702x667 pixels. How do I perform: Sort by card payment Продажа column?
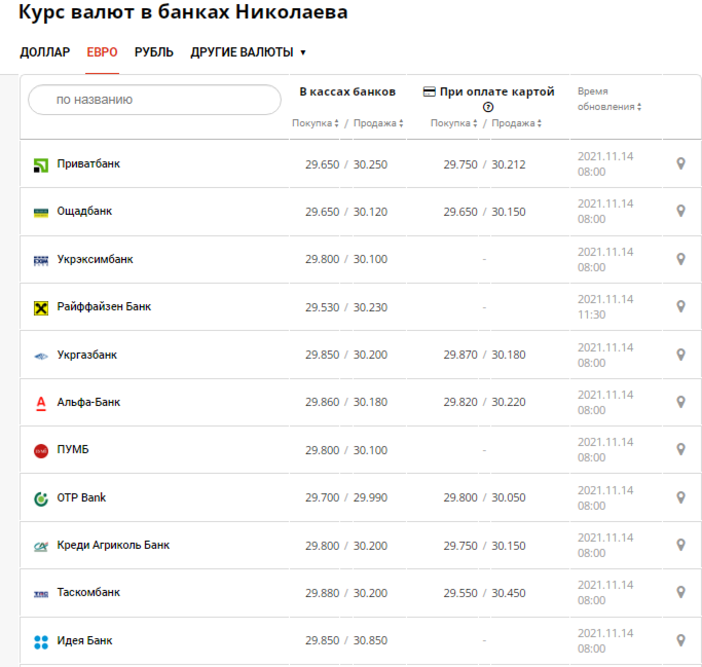click(517, 123)
